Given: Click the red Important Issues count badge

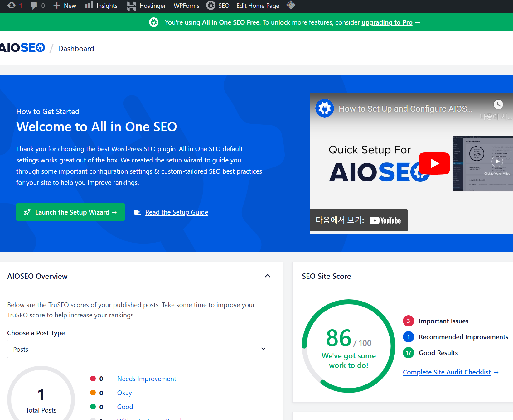Looking at the screenshot, I should (409, 321).
